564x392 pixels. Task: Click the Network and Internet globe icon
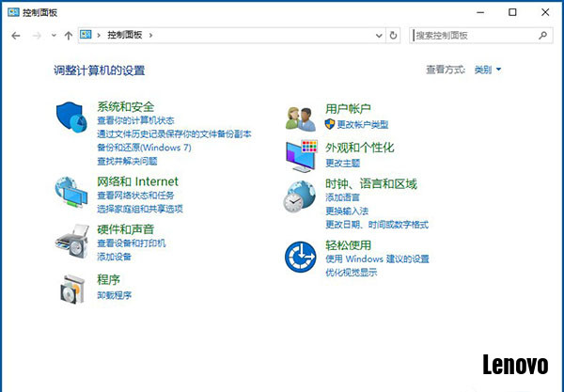click(x=71, y=192)
